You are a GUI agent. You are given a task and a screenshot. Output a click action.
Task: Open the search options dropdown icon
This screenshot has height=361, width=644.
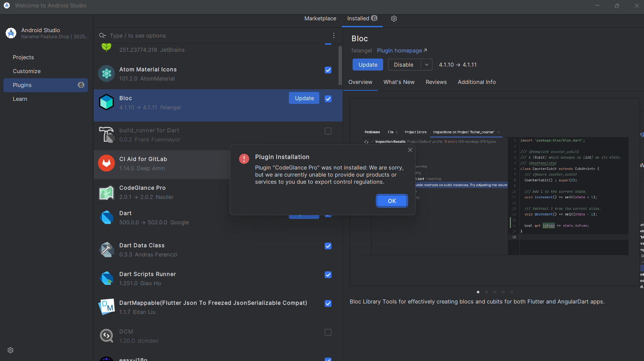[102, 36]
